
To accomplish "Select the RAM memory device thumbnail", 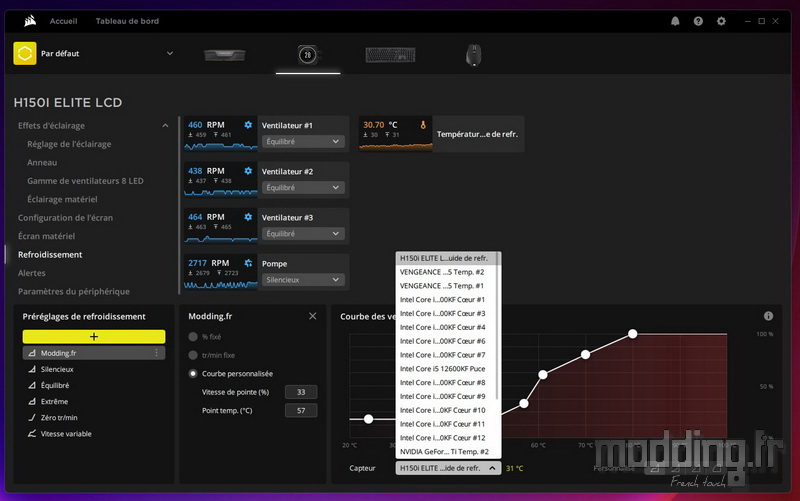I will [x=224, y=55].
